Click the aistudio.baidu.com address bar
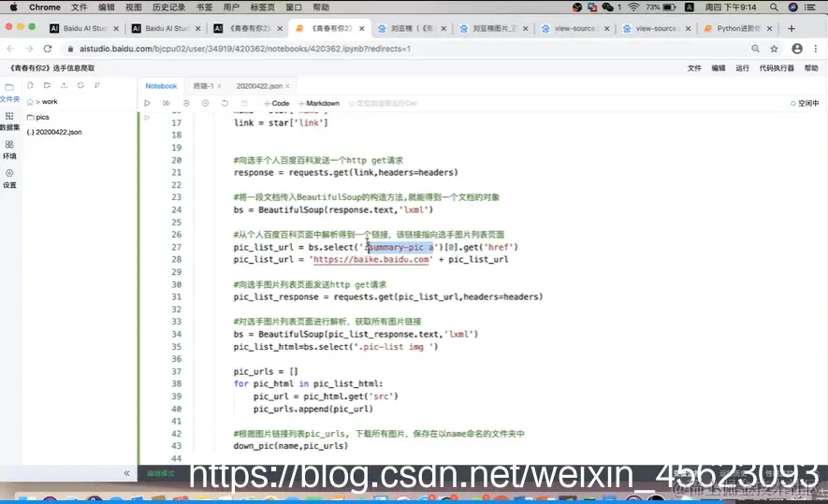 pos(245,49)
